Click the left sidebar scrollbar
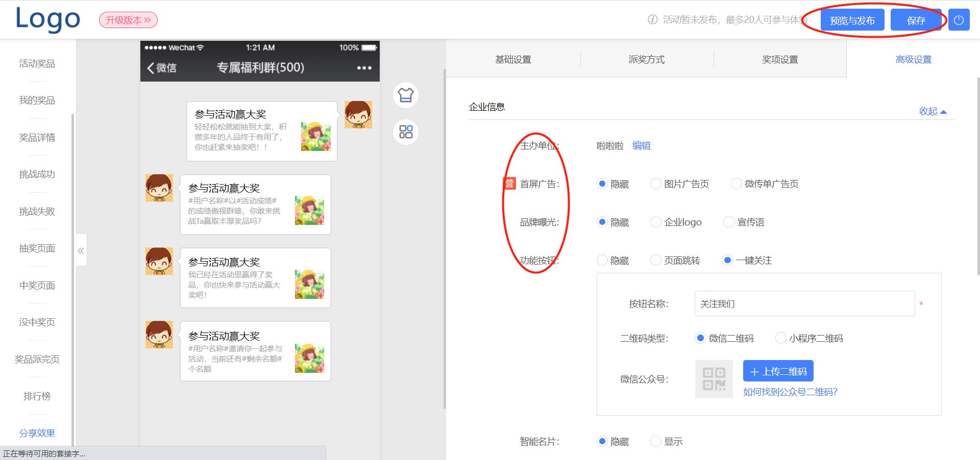 click(72, 279)
